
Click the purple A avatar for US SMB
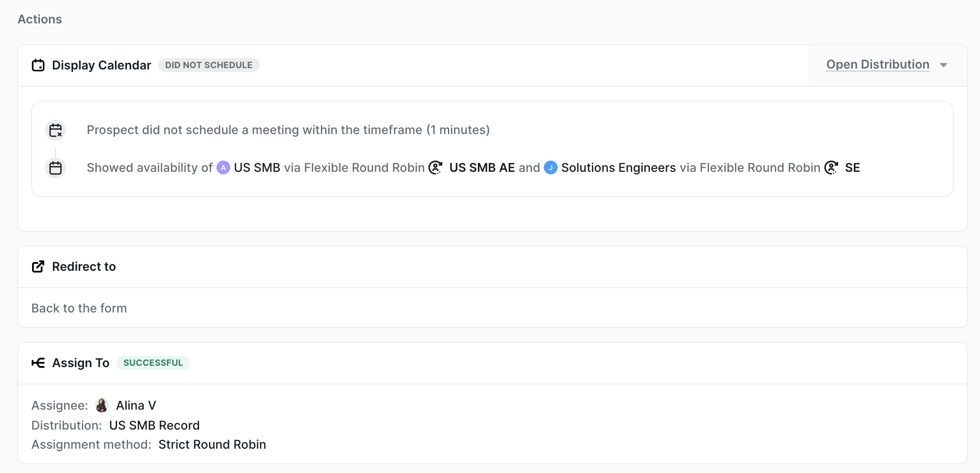coord(223,168)
